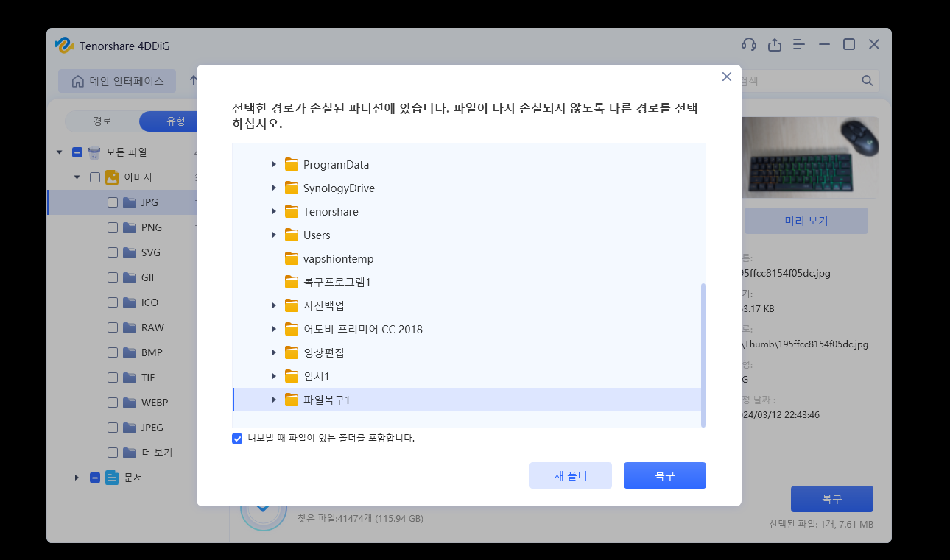Click the 파일복구1 folder icon
Viewport: 950px width, 560px height.
tap(292, 400)
